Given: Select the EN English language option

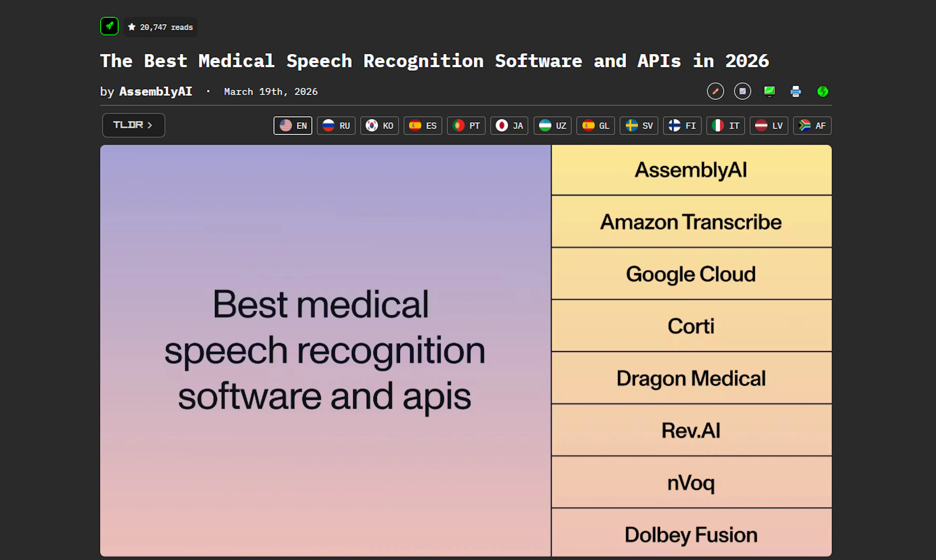Looking at the screenshot, I should point(293,126).
